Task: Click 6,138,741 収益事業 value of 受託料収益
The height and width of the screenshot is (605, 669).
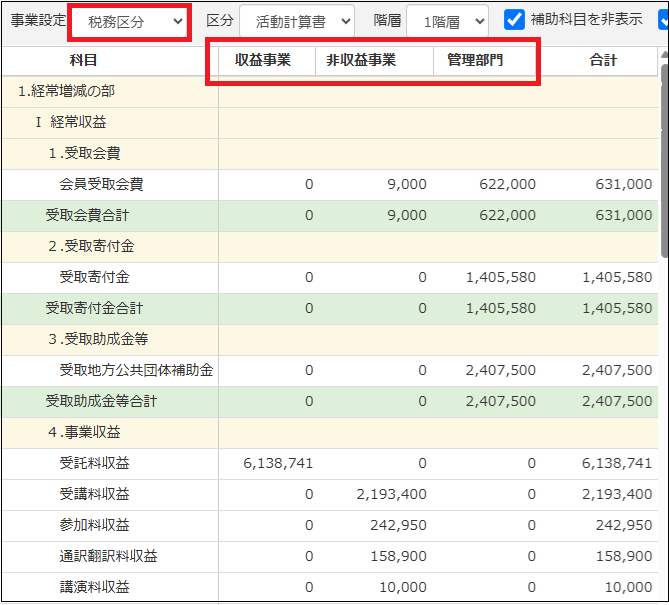Action: [x=278, y=463]
